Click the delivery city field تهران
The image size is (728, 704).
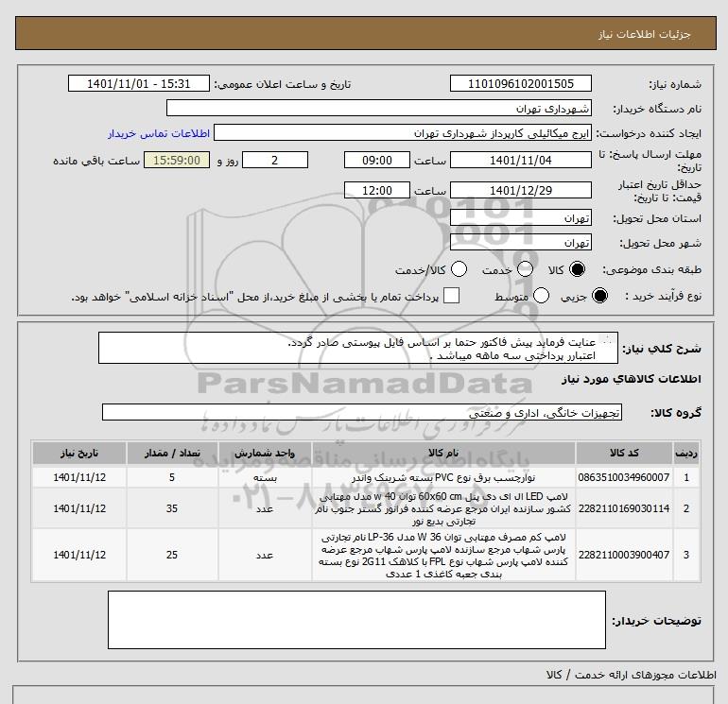point(520,243)
